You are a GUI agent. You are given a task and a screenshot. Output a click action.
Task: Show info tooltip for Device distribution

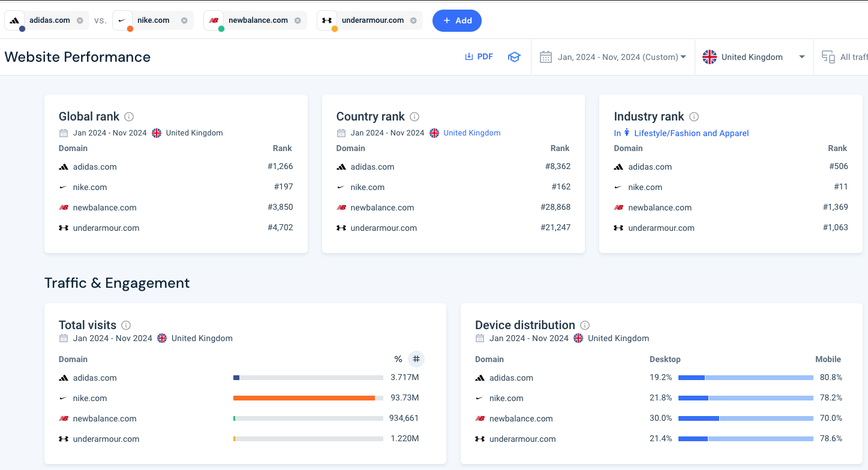coord(585,326)
